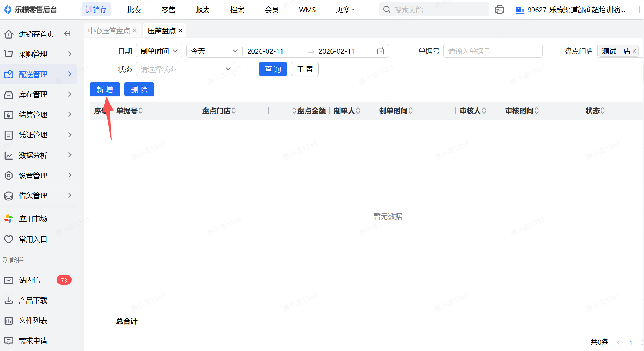Open the 今天 date preset dropdown
The height and width of the screenshot is (351, 644).
tap(214, 51)
